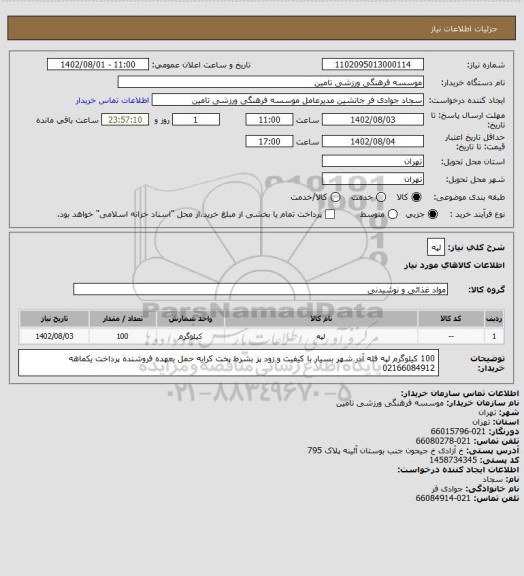Click the buyer notes text box
Screen dimensions: 524x576
[x=228, y=363]
